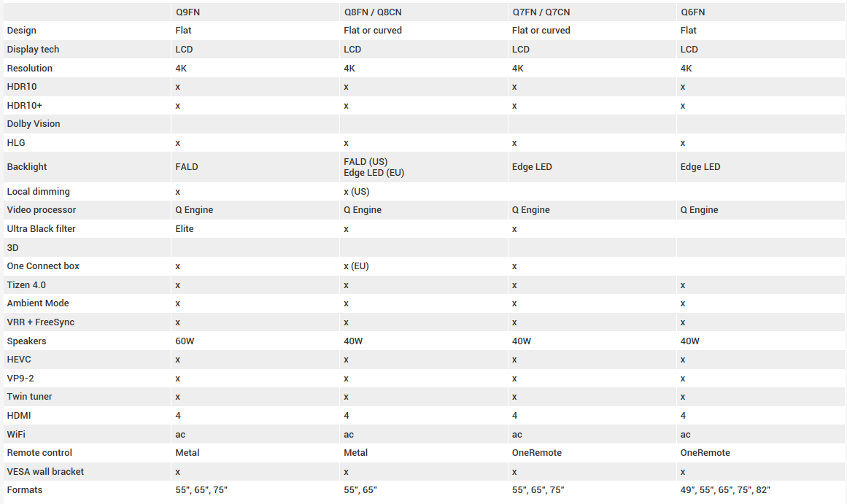The width and height of the screenshot is (847, 504).
Task: Click the Remote control row label
Action: click(39, 453)
